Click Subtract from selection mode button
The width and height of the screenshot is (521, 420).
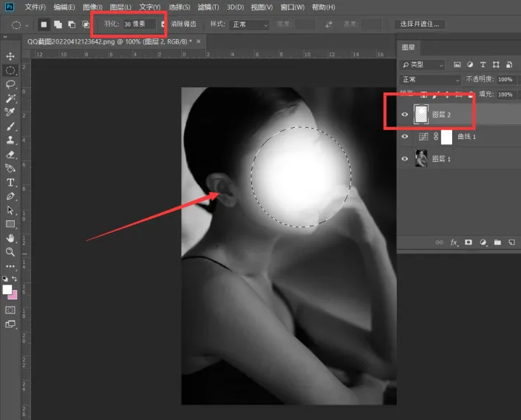tap(72, 24)
